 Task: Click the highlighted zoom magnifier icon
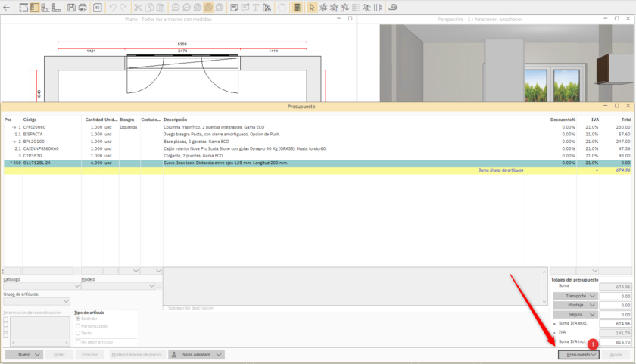coord(208,8)
